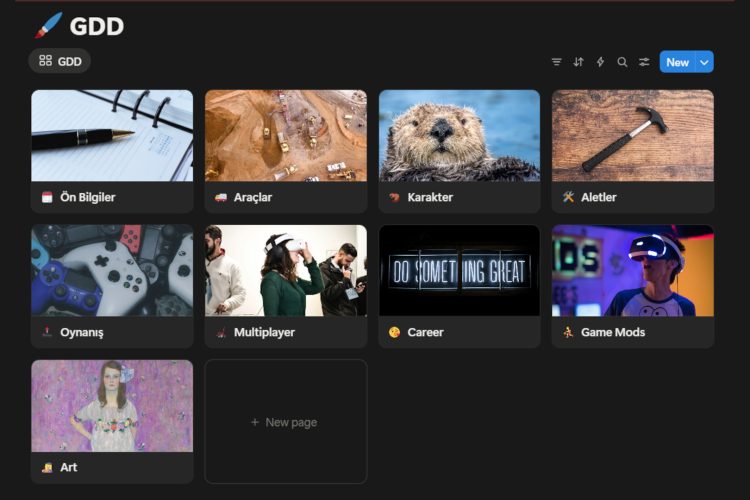Open the notebook and pen cover image

tap(112, 135)
